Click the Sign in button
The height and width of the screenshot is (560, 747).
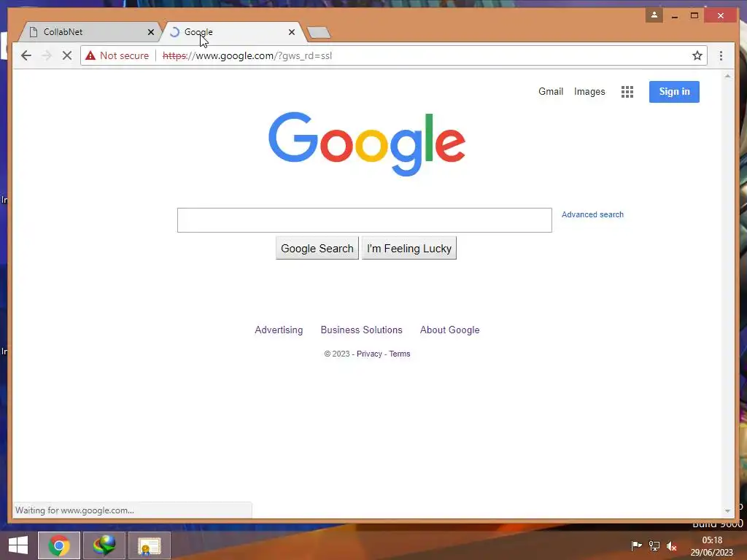tap(674, 92)
